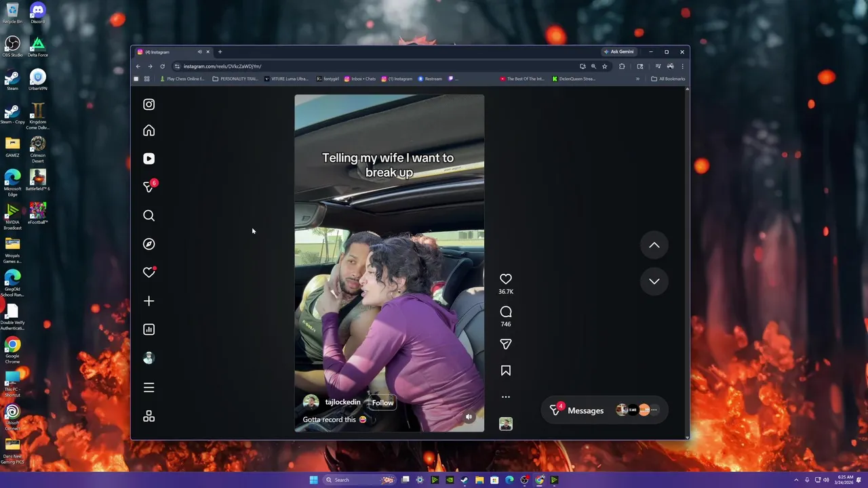Share the reel via paper plane
The image size is (868, 488).
[506, 344]
